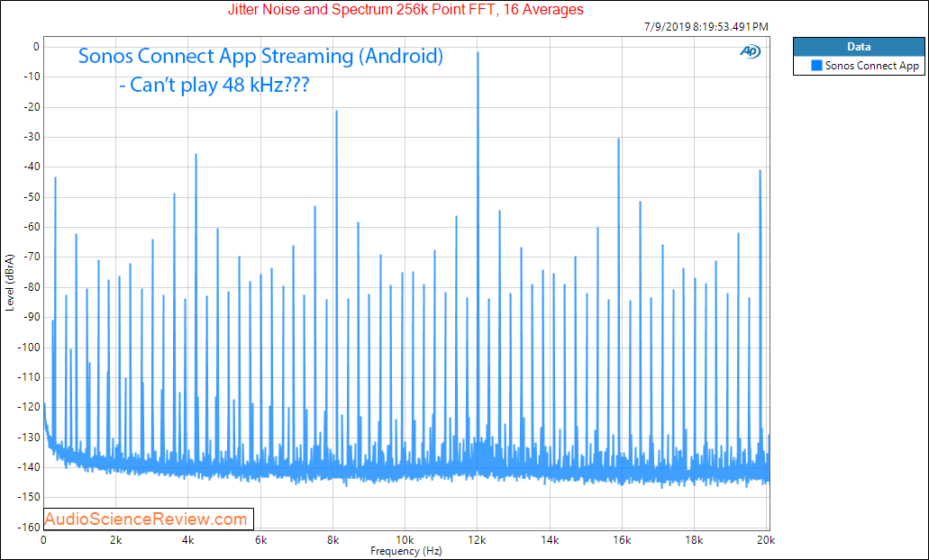This screenshot has width=929, height=560.
Task: Pick the '-40' Level axis tick label
Action: (x=31, y=167)
